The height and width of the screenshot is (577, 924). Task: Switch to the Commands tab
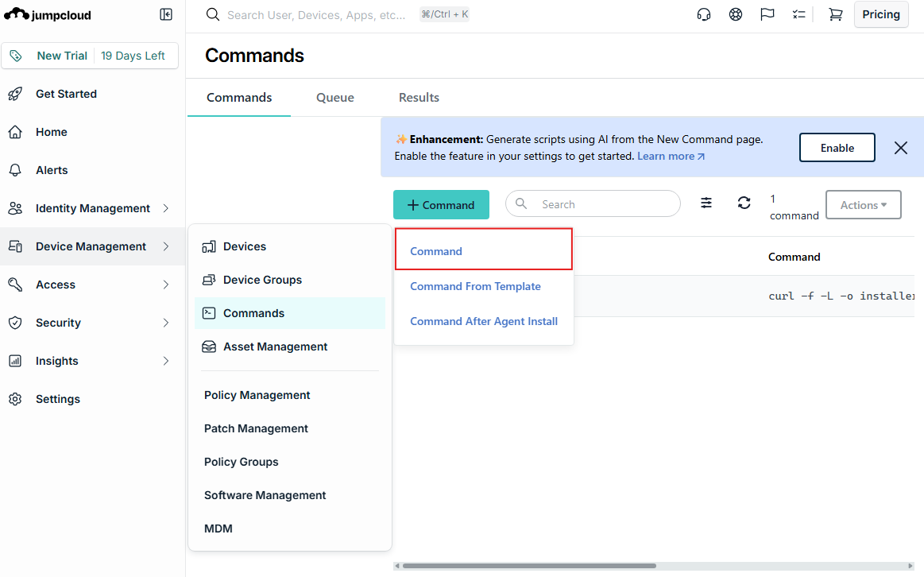click(x=238, y=97)
